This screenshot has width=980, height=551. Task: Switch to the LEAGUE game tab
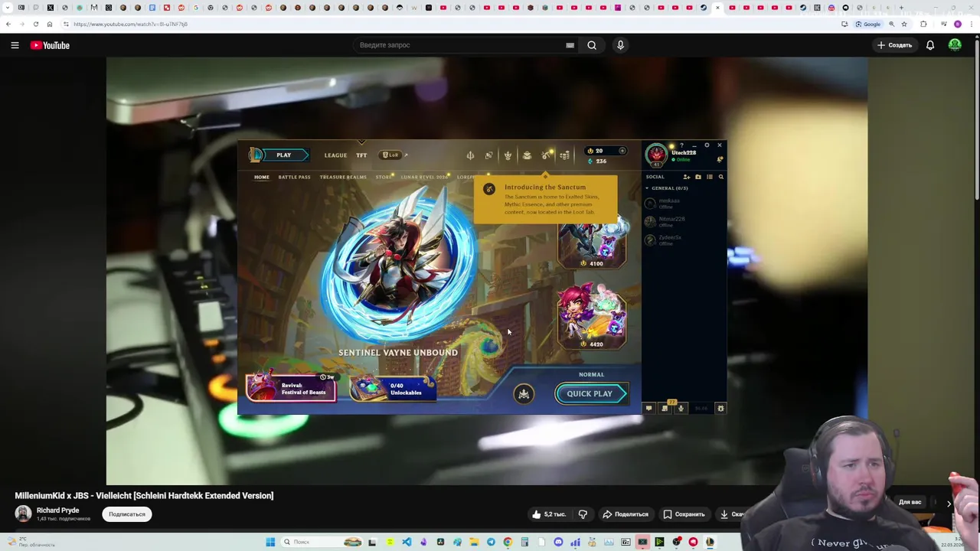tap(335, 155)
